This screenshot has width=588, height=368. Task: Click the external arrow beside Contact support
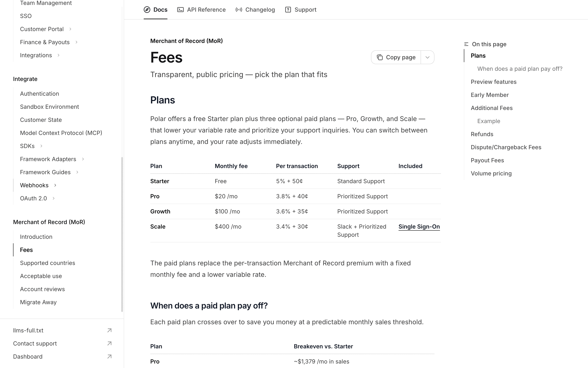point(109,344)
